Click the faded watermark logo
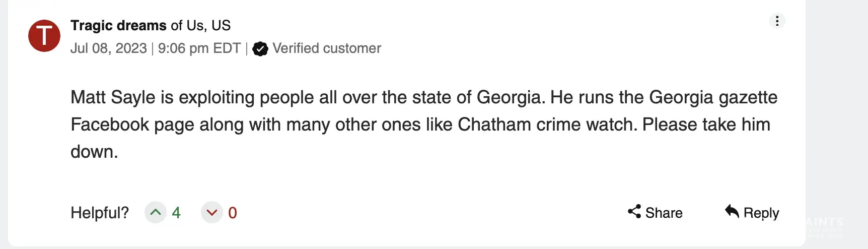Screen dimensions: 868x249 (x=824, y=227)
